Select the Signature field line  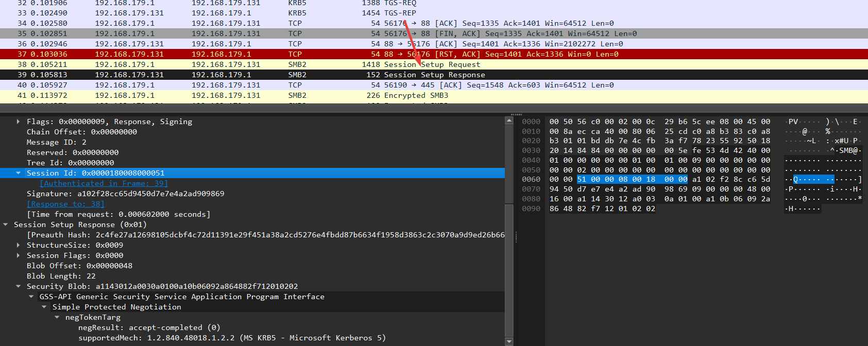125,194
